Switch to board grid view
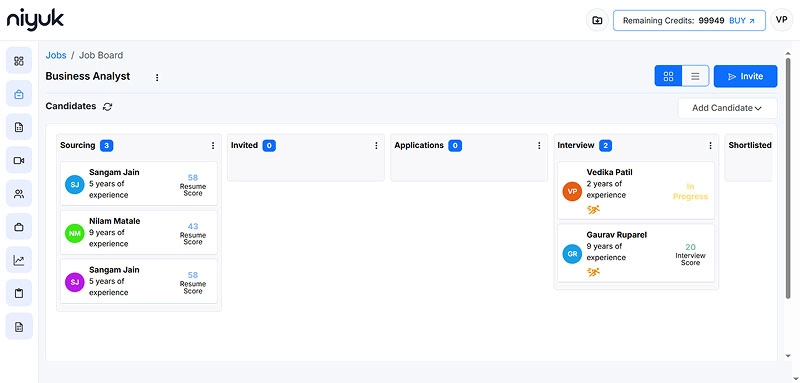This screenshot has width=800, height=383. [x=668, y=76]
